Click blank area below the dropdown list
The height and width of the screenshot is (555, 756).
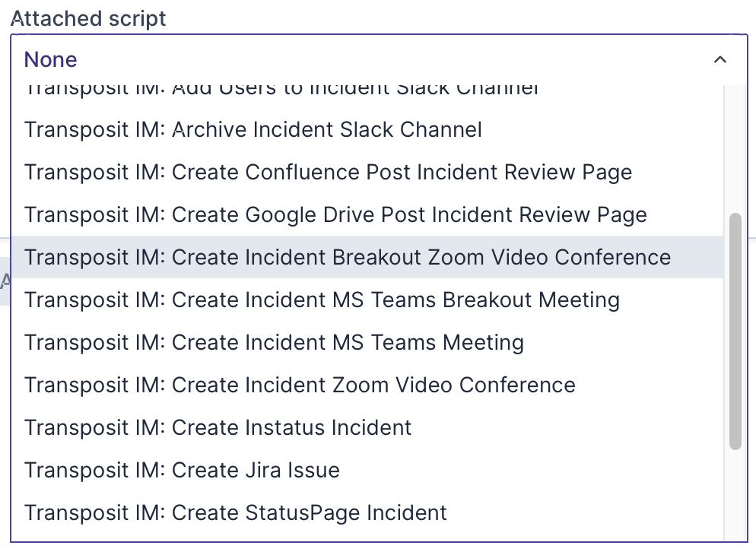(x=380, y=549)
